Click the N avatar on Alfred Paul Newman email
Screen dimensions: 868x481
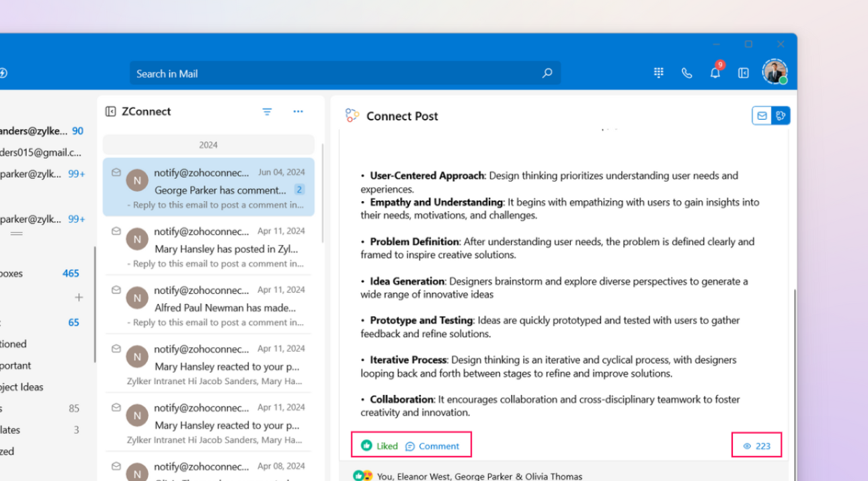click(137, 298)
